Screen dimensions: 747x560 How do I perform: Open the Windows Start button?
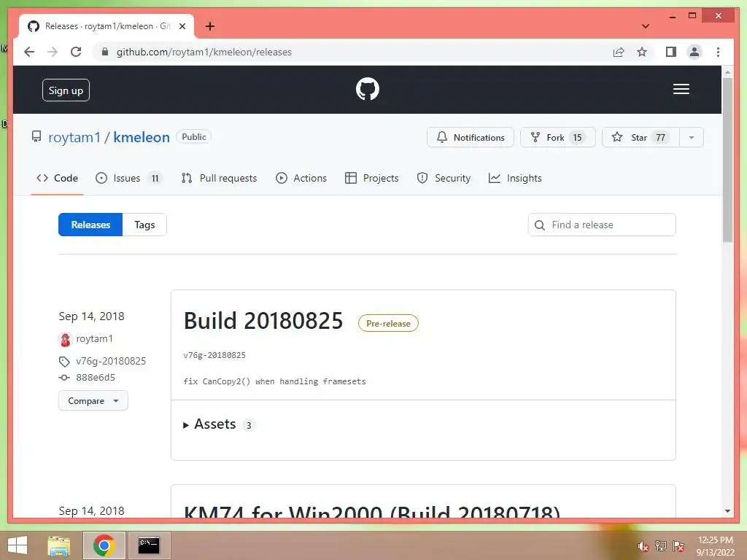tap(18, 545)
